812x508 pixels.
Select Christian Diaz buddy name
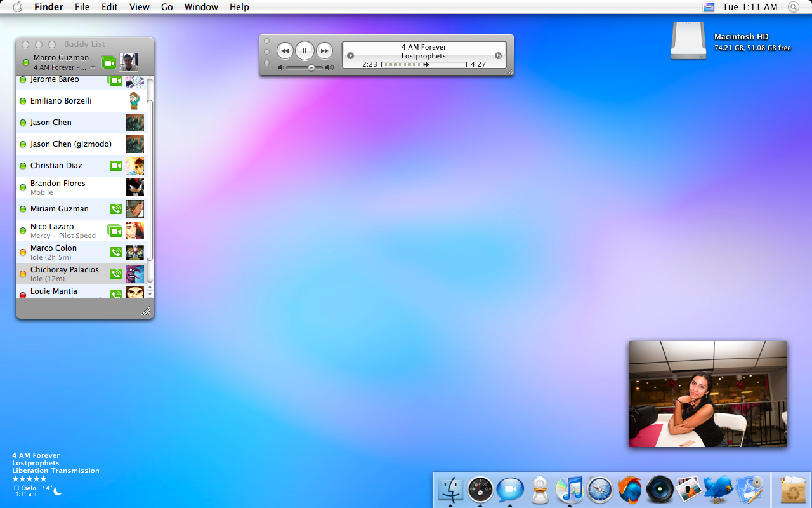tap(56, 166)
